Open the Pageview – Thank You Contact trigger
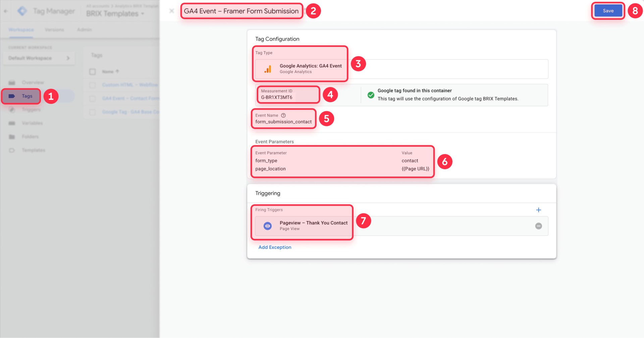Viewport: 644px width, 338px height. (401, 226)
